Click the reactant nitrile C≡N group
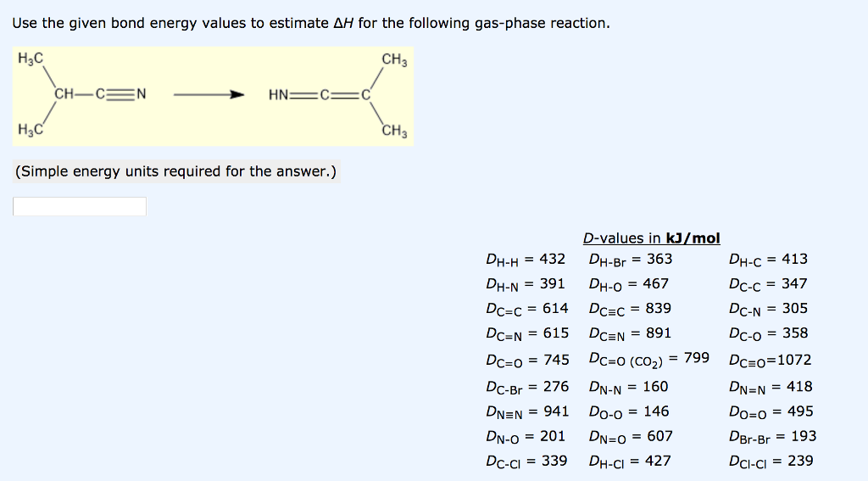 [x=120, y=93]
